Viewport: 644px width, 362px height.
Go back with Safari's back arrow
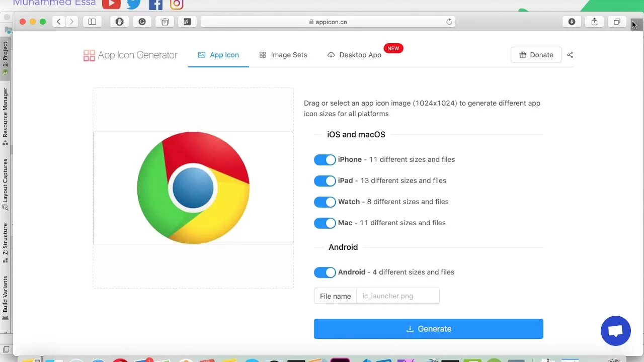coord(59,22)
